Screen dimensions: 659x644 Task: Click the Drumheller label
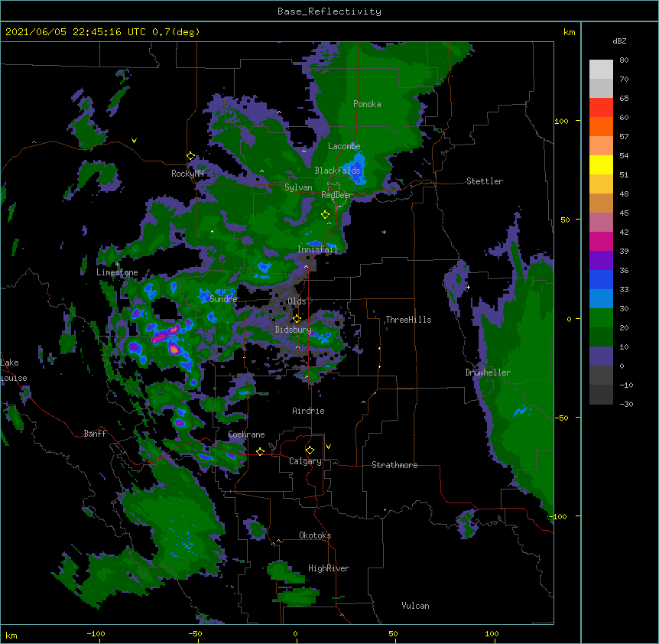(x=488, y=372)
